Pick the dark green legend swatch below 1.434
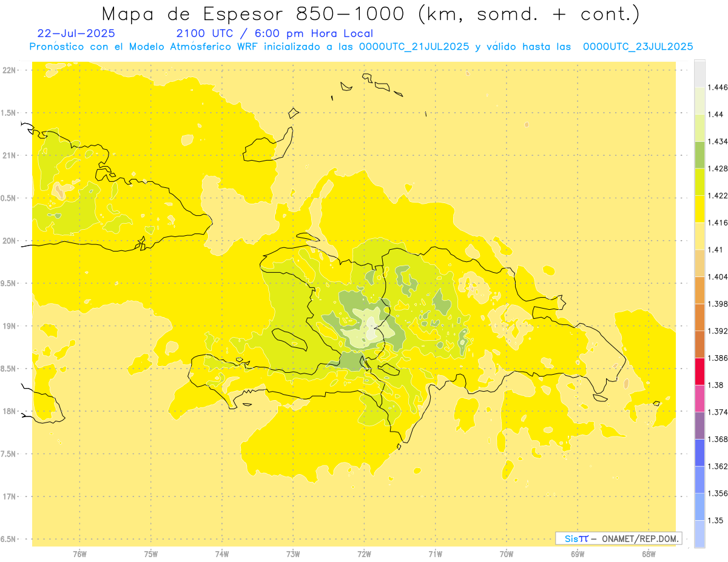The image size is (728, 562). [x=699, y=155]
